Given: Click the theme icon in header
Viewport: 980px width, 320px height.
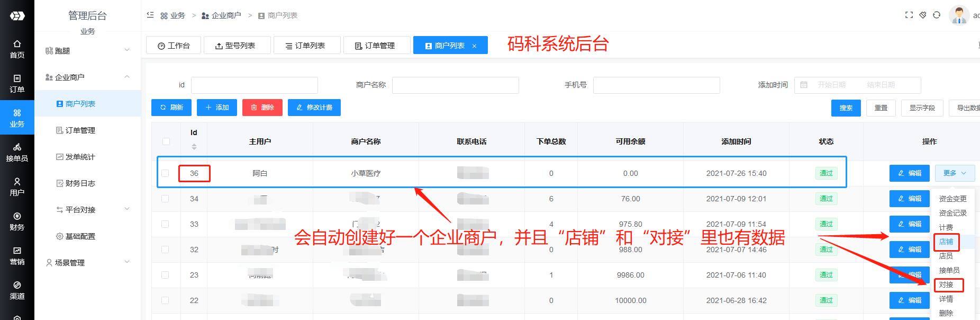Looking at the screenshot, I should (923, 15).
